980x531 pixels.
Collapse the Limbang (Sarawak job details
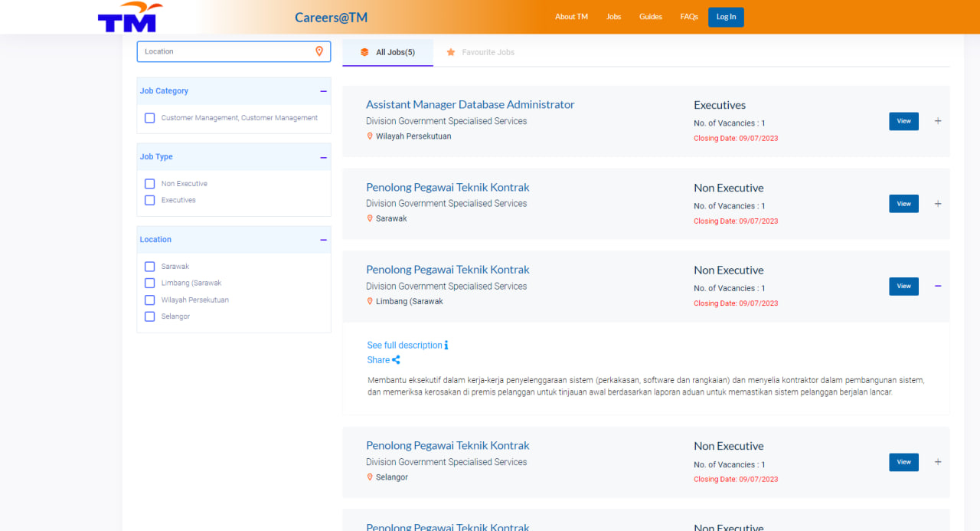[938, 286]
